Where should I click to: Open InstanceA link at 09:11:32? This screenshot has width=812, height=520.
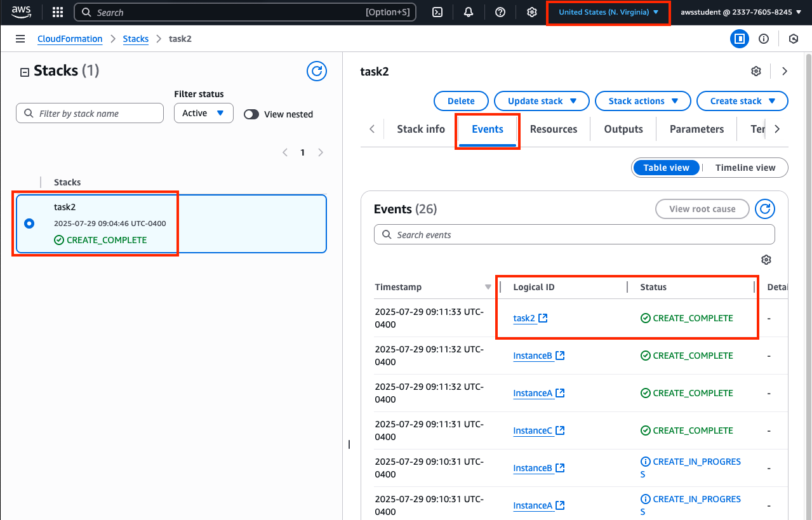(533, 393)
